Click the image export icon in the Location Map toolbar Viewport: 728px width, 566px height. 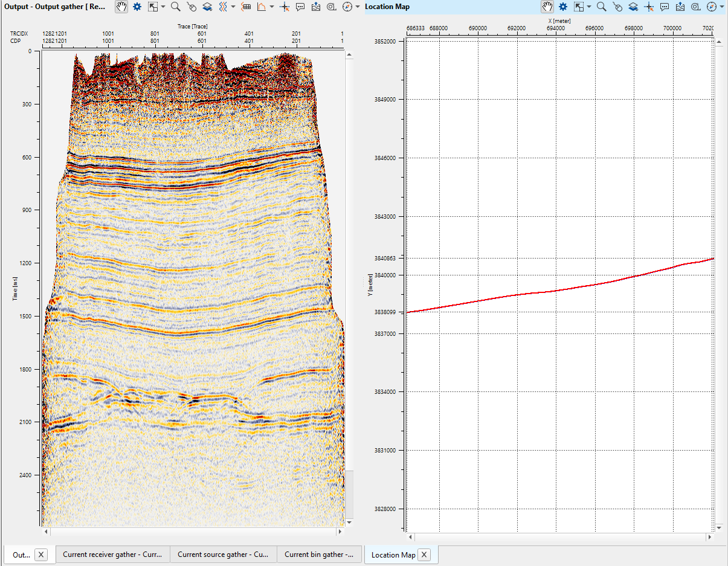coord(680,7)
